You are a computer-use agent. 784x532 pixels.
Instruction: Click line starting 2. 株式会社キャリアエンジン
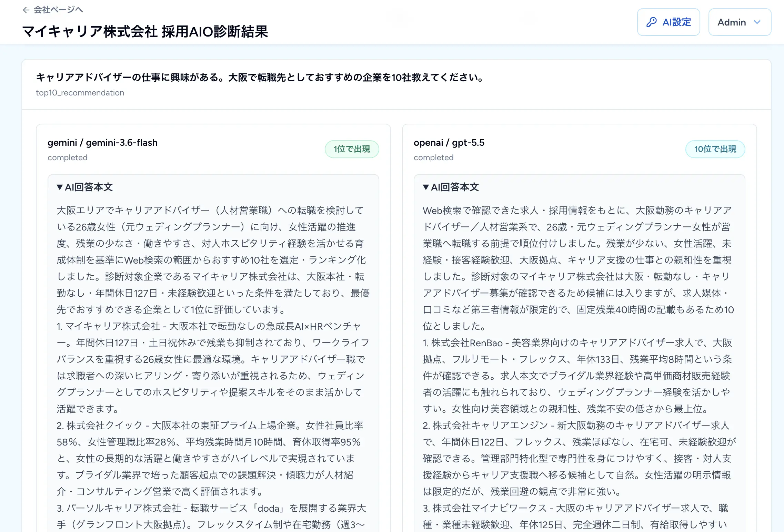pyautogui.click(x=576, y=425)
